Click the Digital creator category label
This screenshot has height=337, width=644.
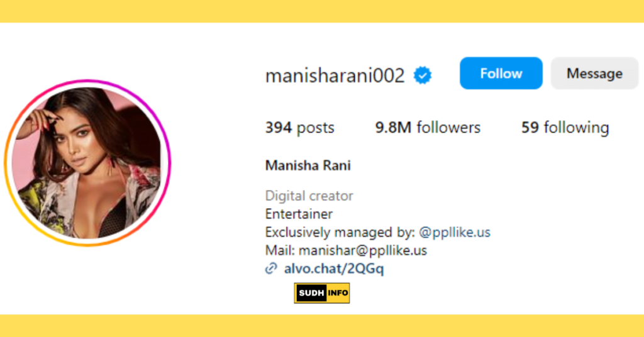coord(309,196)
